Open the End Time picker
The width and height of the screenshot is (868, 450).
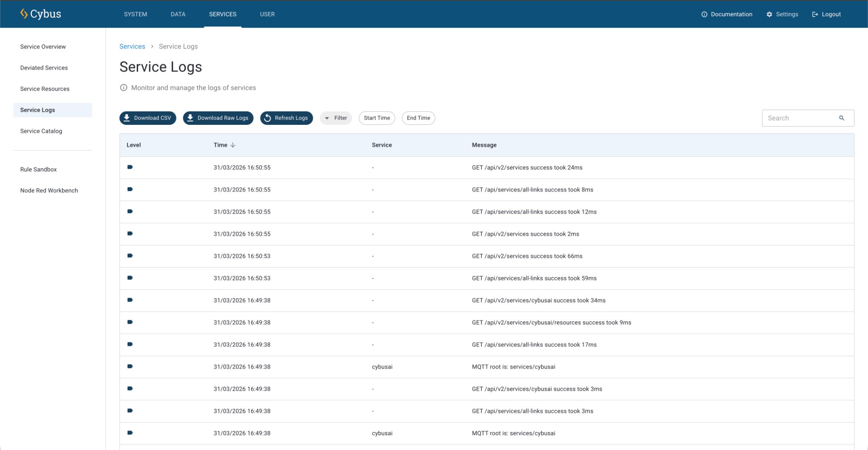point(418,118)
